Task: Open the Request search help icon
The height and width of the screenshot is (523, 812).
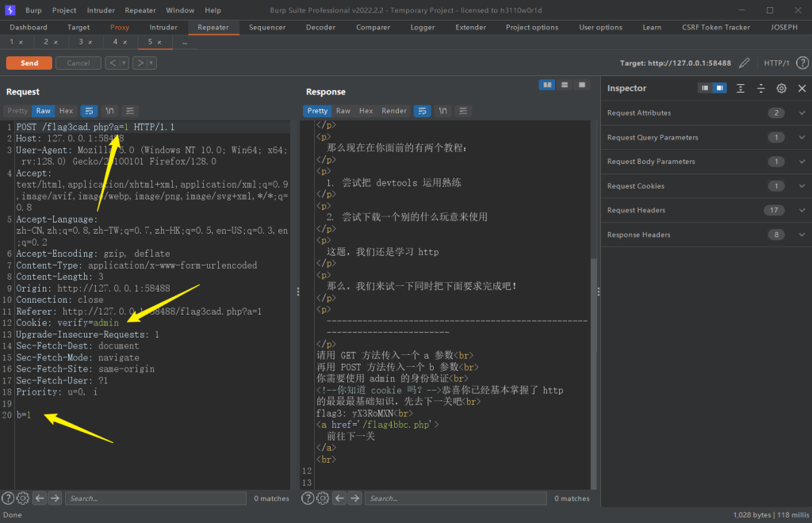Action: click(x=8, y=498)
